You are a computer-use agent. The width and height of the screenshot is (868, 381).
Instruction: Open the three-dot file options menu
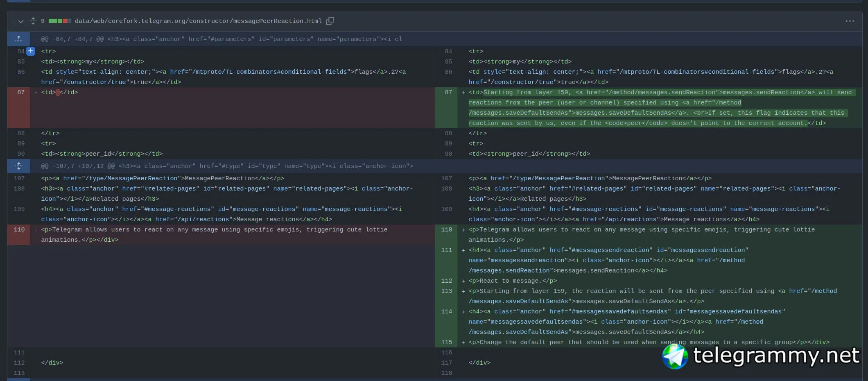tap(850, 21)
